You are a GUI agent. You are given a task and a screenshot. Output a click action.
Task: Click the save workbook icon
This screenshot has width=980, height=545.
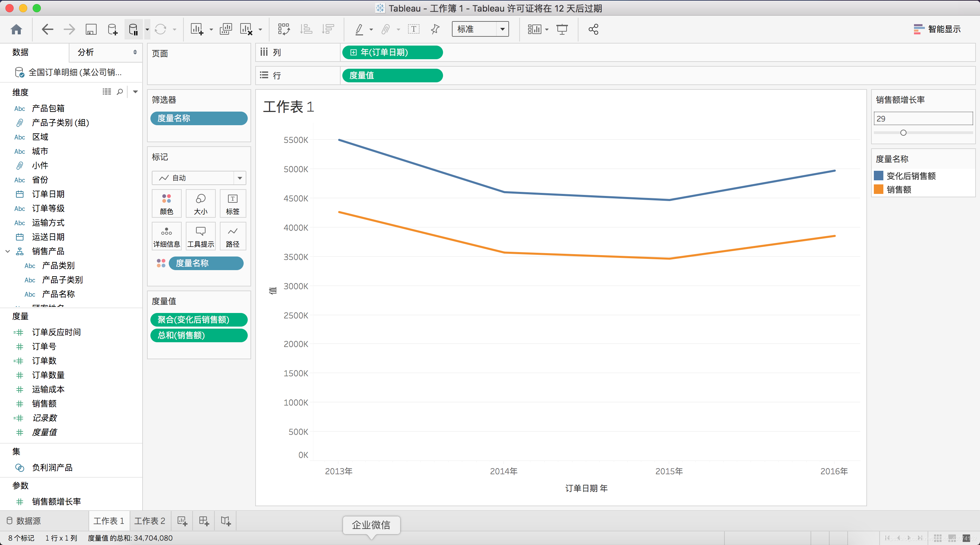[91, 29]
